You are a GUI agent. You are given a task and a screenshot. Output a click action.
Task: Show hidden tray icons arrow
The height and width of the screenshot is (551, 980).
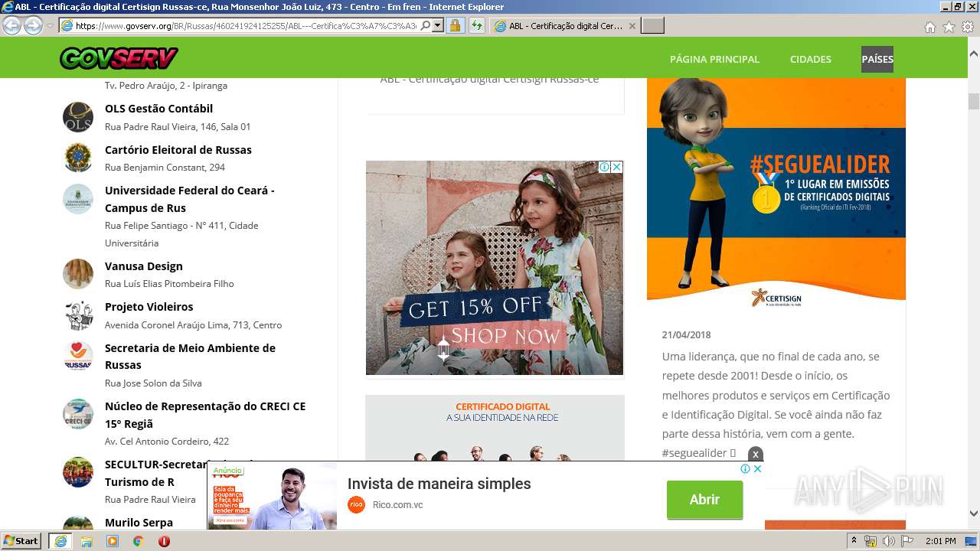pyautogui.click(x=854, y=541)
